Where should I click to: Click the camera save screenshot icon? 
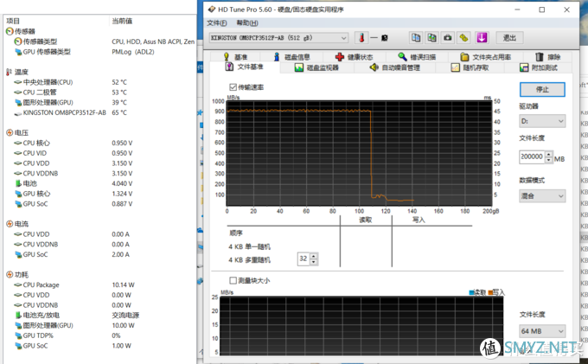(448, 38)
